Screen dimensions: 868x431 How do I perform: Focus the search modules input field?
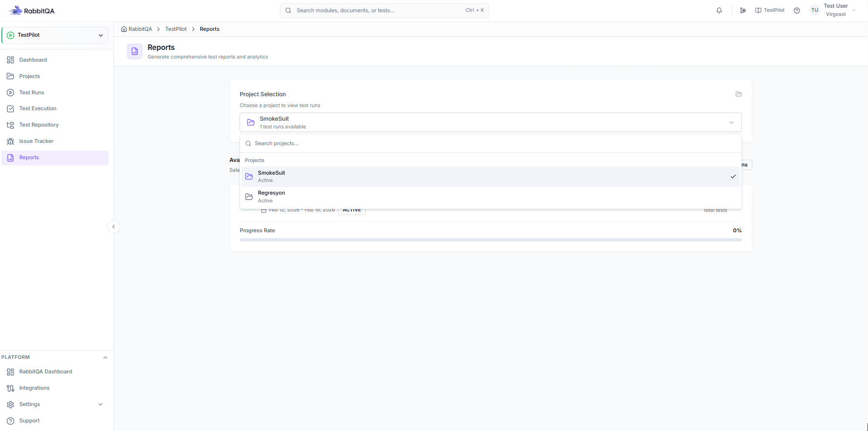pos(384,10)
